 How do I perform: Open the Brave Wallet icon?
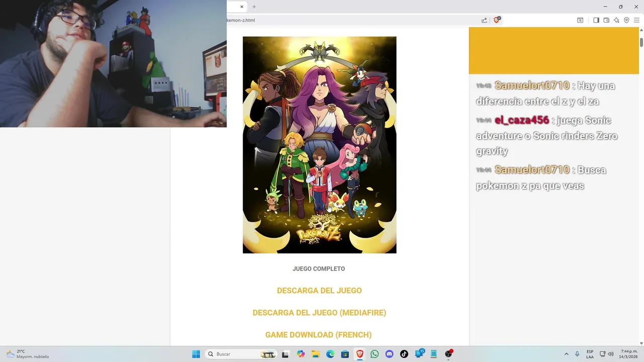[606, 20]
